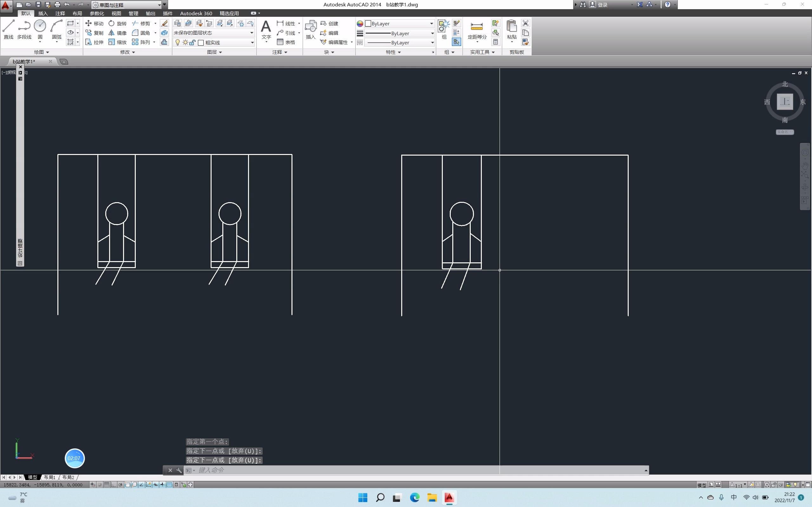Toggle grid display in status bar
The image size is (812, 507).
pos(106,485)
